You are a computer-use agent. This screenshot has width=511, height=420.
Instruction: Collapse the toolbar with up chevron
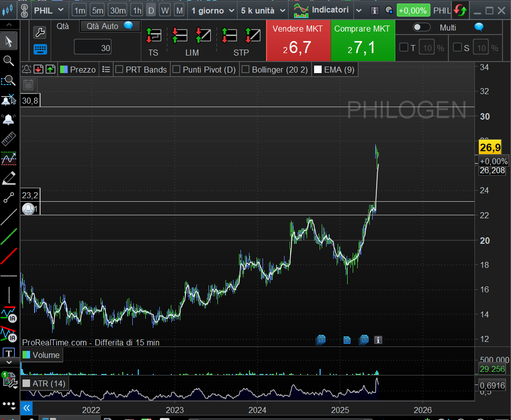[x=9, y=25]
